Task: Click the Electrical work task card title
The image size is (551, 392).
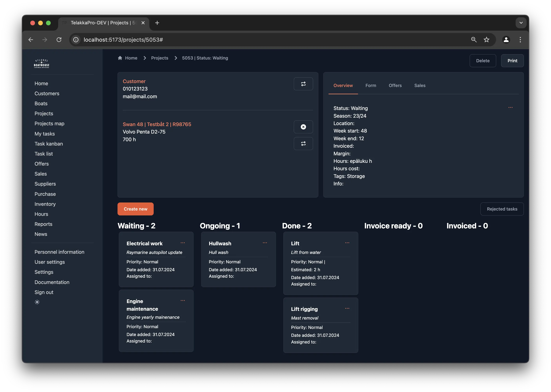Action: (x=144, y=244)
